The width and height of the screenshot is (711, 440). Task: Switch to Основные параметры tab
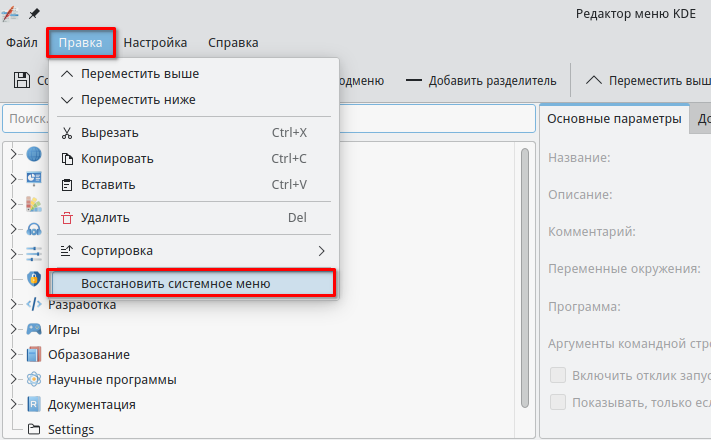pyautogui.click(x=614, y=119)
